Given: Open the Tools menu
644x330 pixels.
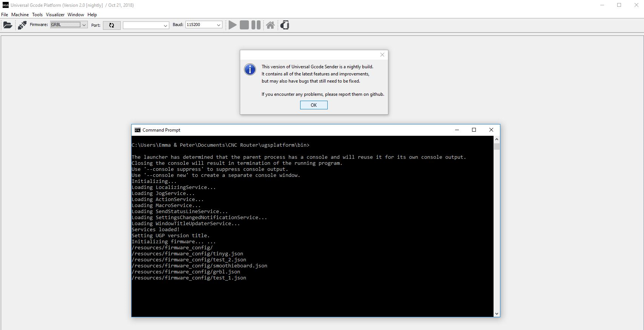Looking at the screenshot, I should pyautogui.click(x=37, y=15).
